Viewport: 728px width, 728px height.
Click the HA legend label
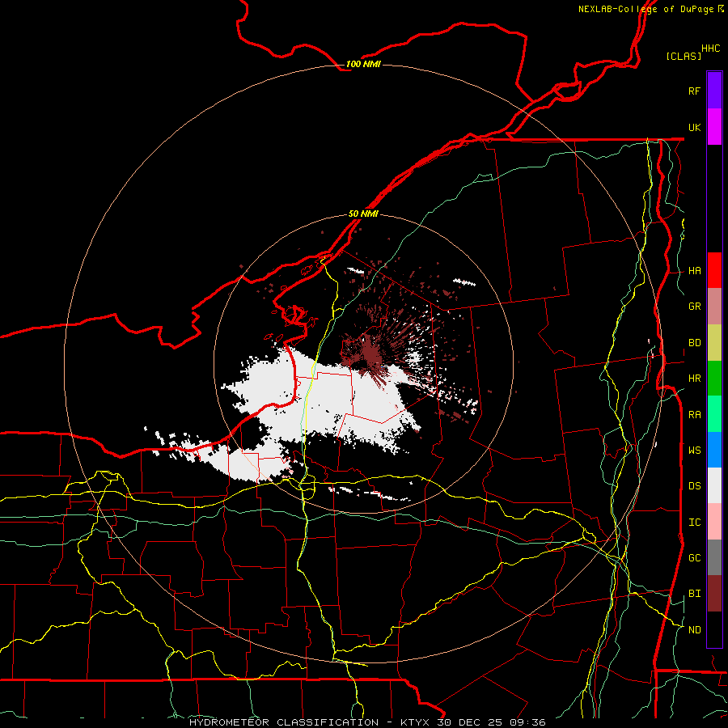click(695, 270)
